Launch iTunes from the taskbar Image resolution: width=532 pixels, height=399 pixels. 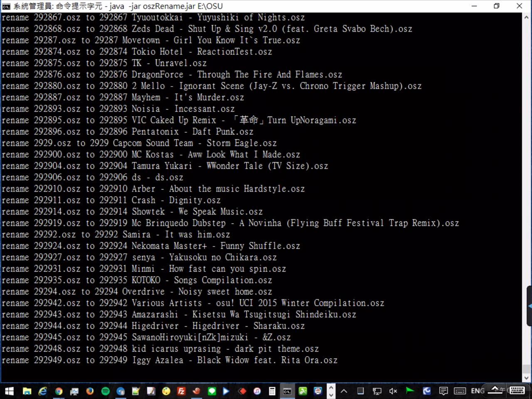pos(257,391)
